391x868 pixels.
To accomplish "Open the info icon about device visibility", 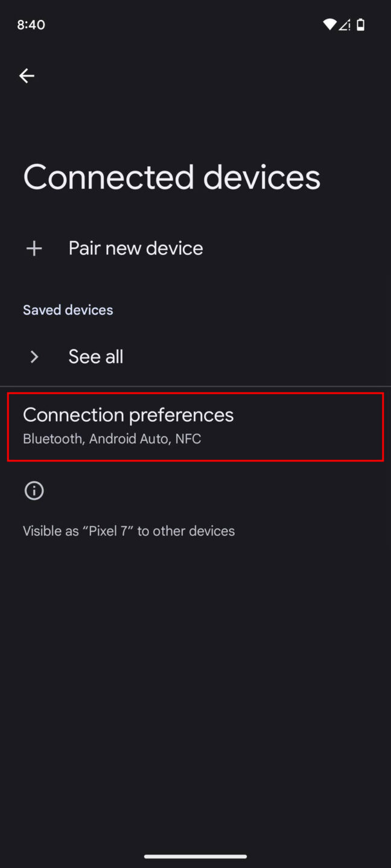I will 34,490.
